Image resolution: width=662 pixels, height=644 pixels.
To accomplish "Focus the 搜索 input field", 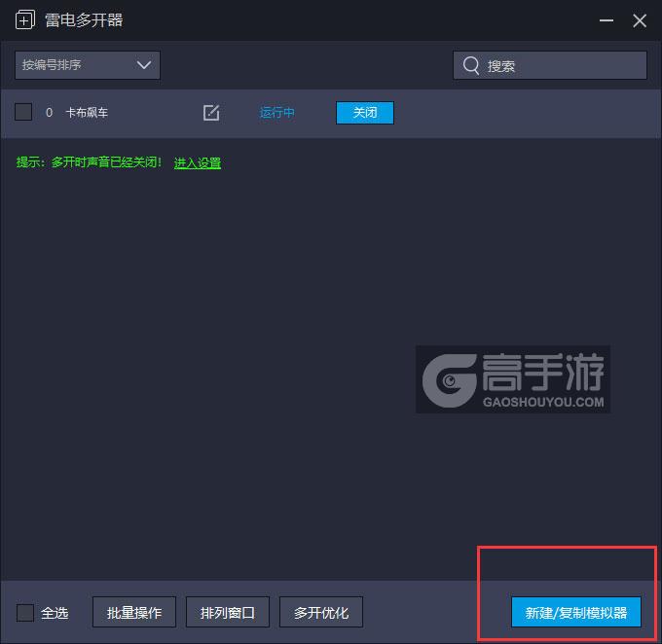I will coord(550,65).
